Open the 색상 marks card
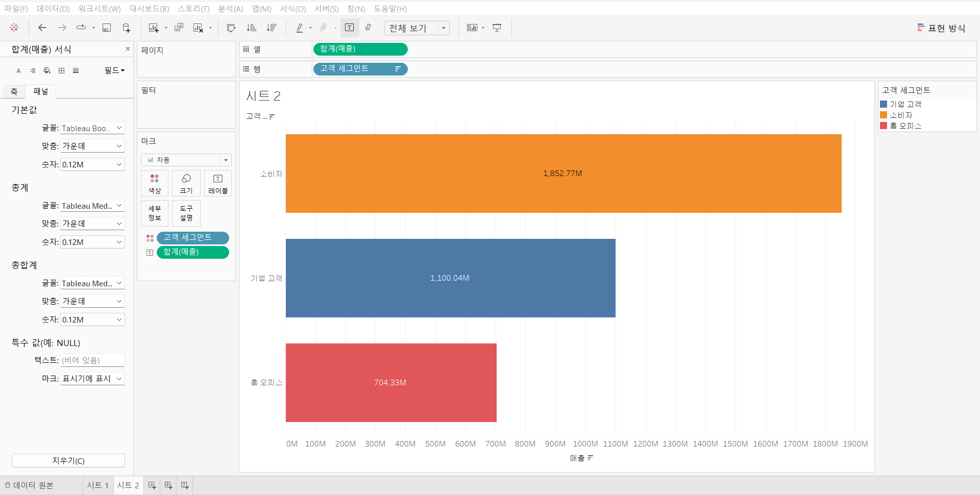This screenshot has width=980, height=495. click(155, 184)
